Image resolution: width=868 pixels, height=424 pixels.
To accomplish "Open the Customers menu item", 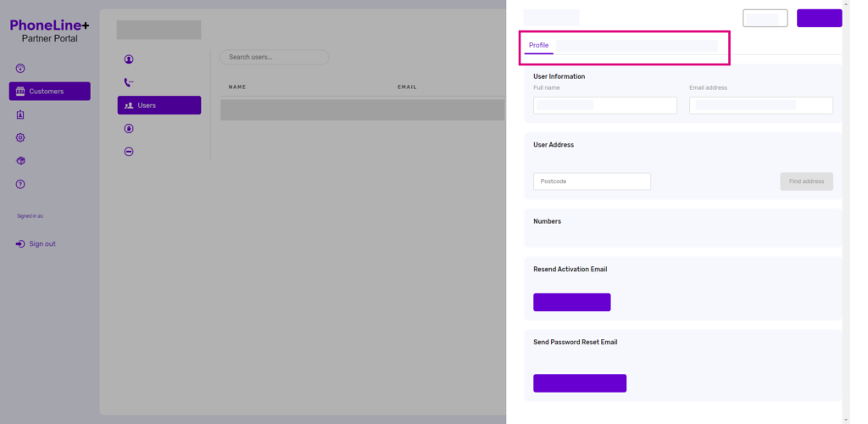I will (49, 92).
